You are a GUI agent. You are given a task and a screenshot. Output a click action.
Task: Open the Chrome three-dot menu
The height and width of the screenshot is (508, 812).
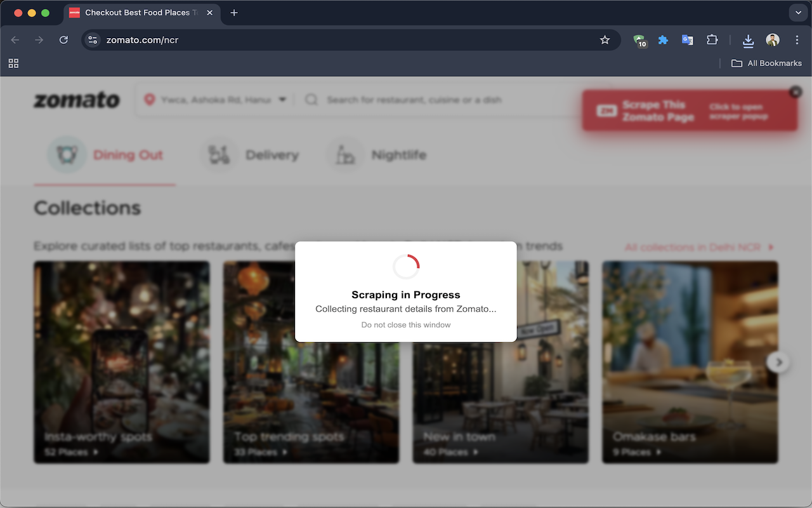(797, 40)
